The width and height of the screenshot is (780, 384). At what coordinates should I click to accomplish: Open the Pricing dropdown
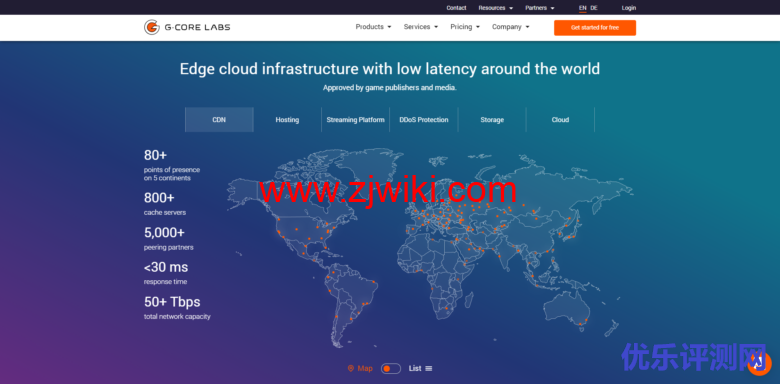click(x=465, y=27)
